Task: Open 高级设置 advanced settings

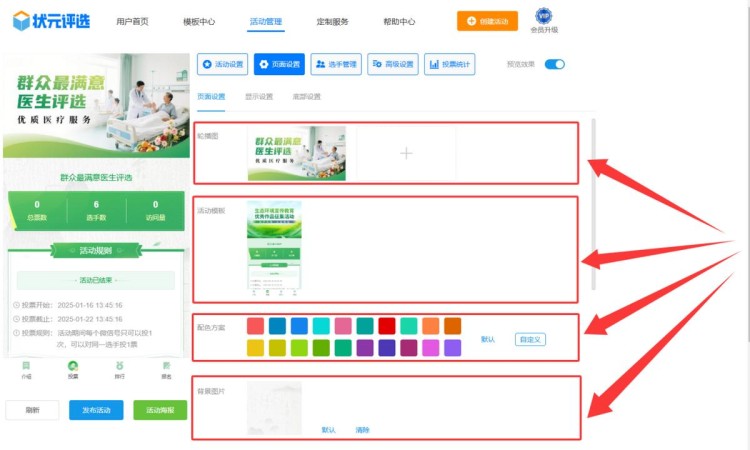Action: tap(393, 64)
